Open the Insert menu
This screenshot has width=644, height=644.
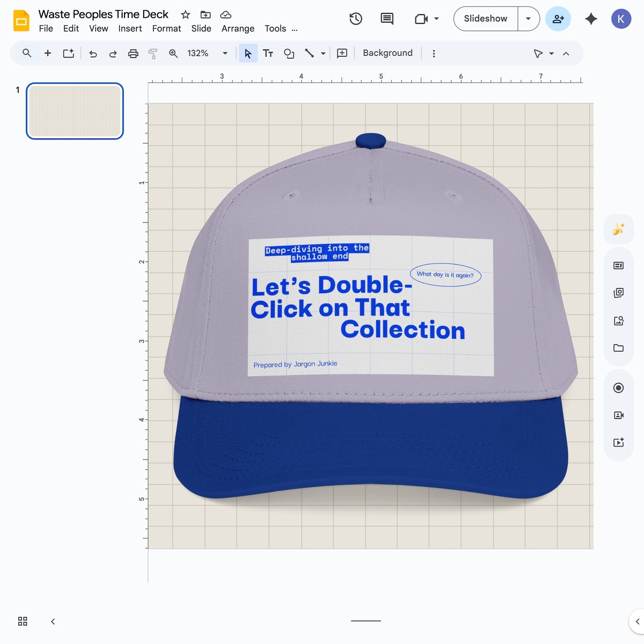point(130,29)
